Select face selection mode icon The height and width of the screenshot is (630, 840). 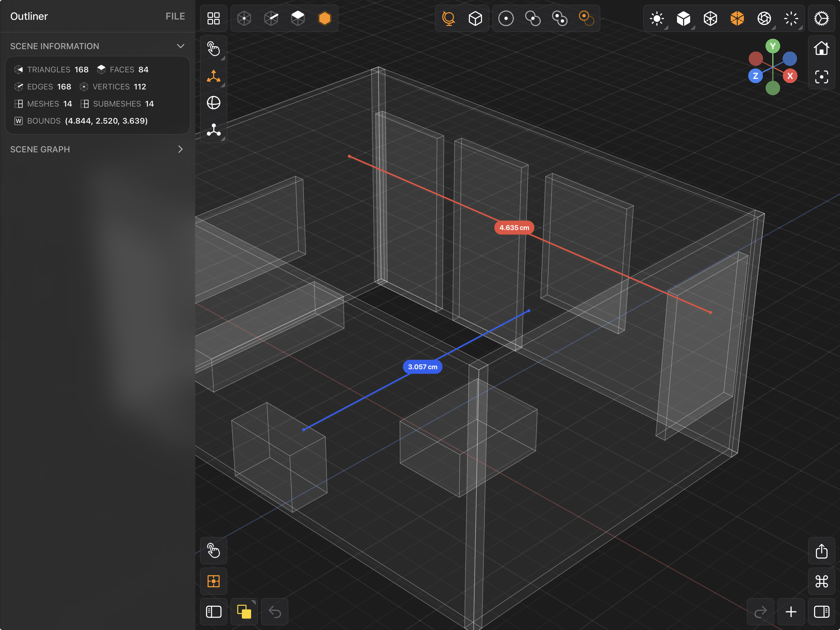click(298, 18)
